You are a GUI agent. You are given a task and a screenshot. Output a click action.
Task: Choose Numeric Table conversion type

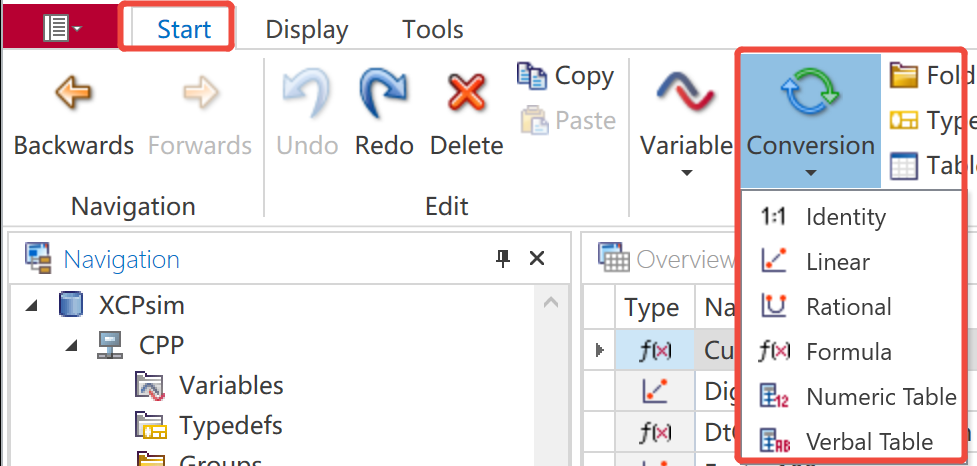tap(880, 397)
